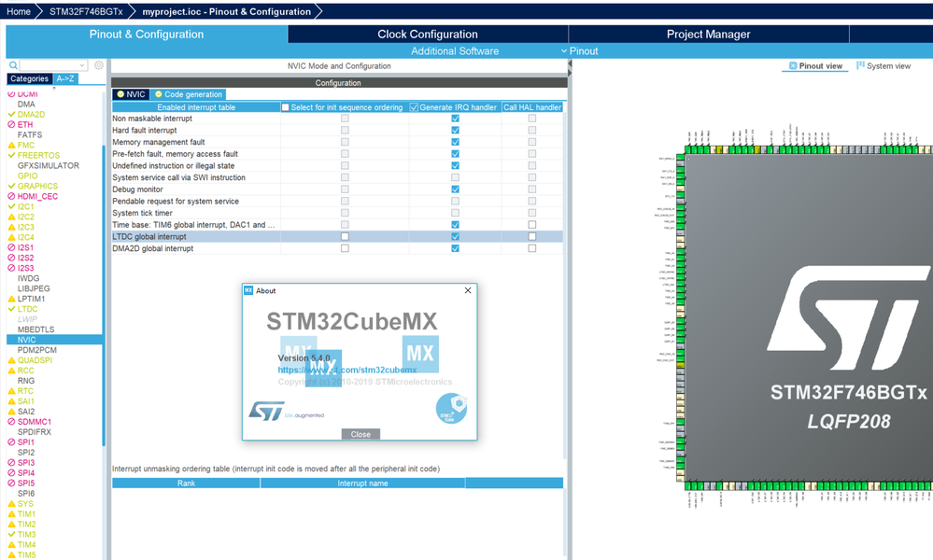
Task: Uncheck Generate IRQ handler for DMA2D global interrupt
Action: [x=455, y=248]
